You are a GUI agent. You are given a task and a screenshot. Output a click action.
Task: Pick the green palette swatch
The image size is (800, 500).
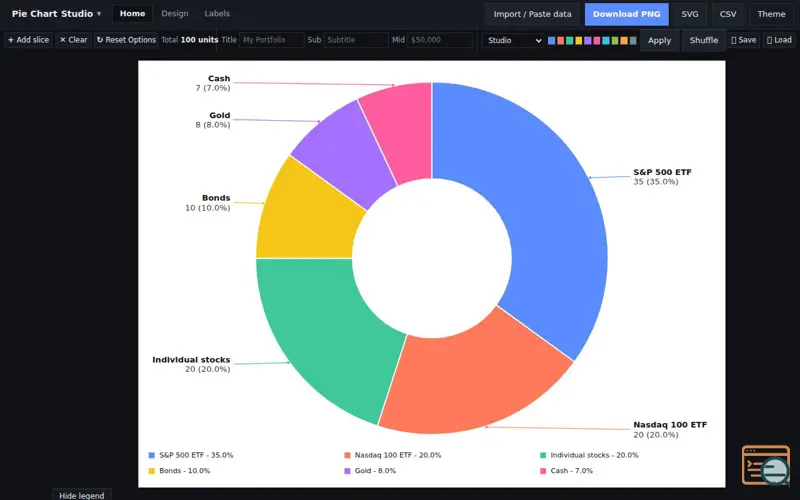569,40
